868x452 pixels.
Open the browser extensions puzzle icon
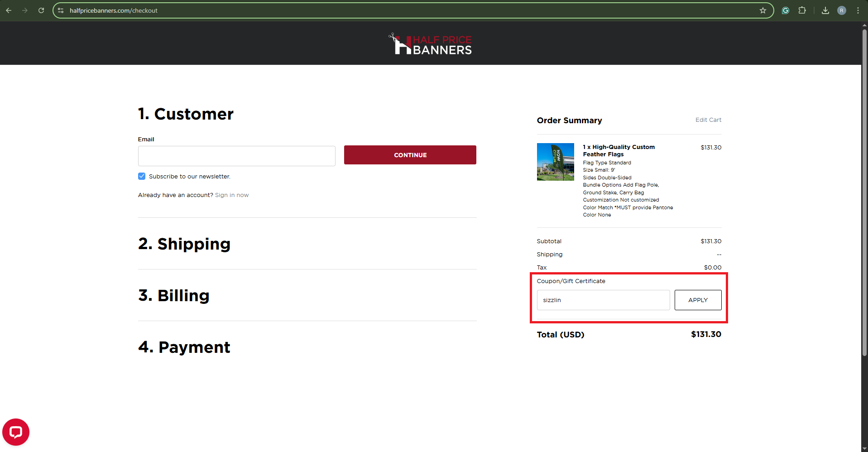coord(802,10)
